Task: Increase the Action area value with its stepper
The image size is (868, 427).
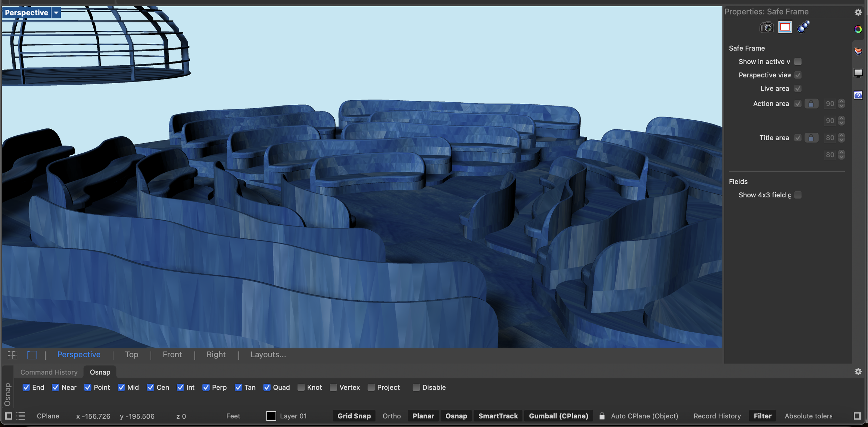Action: pyautogui.click(x=841, y=101)
